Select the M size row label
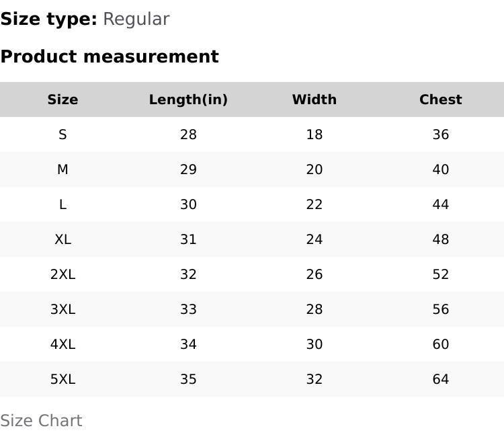Screen dimensions: 504x445 point(62,169)
